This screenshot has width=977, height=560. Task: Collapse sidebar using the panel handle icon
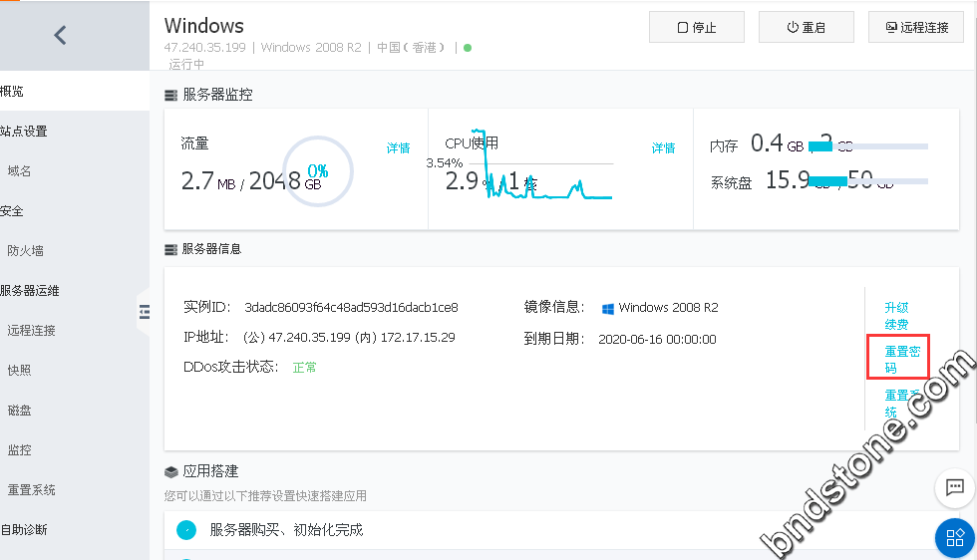144,312
